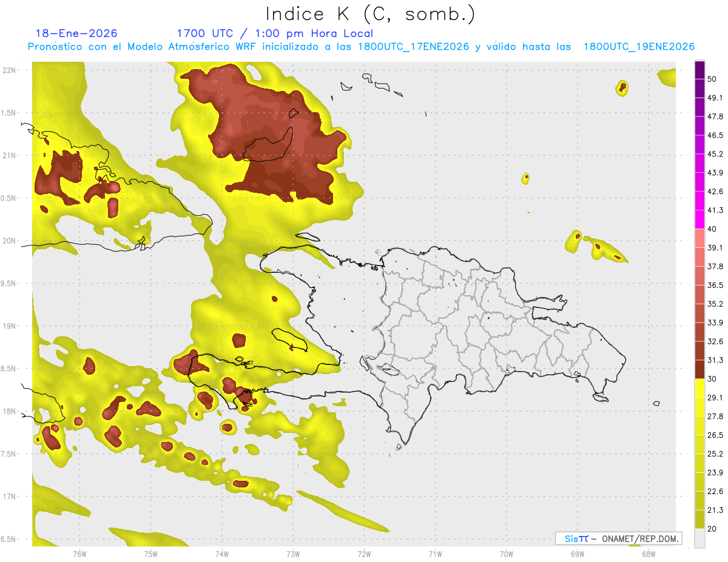Click the colorbar value '20'
Screen dimensions: 728x562
pyautogui.click(x=712, y=529)
